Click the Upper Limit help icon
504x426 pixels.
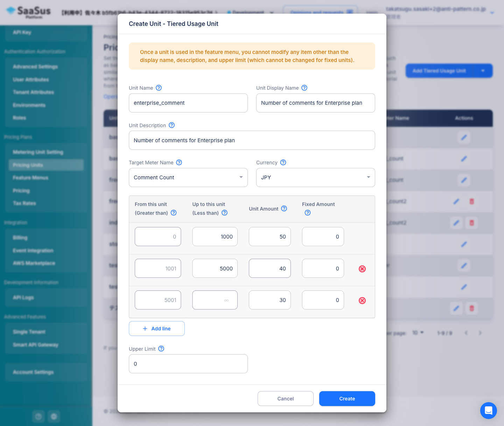click(x=161, y=349)
